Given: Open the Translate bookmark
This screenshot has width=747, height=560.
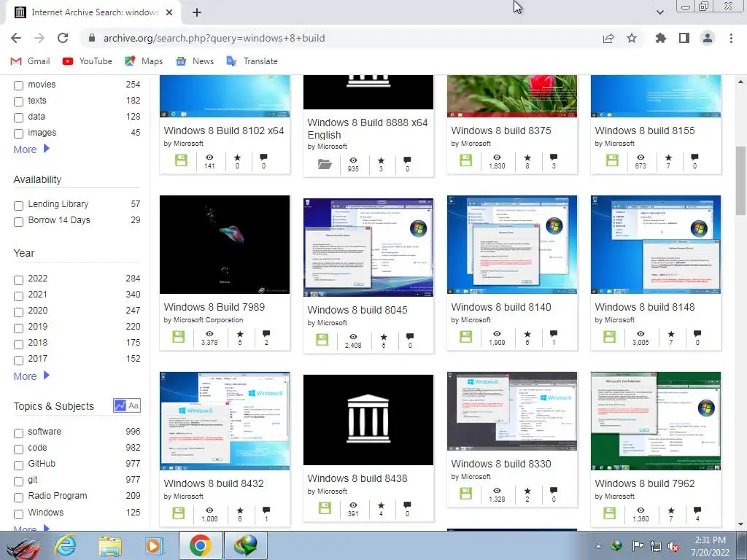Looking at the screenshot, I should (x=252, y=61).
